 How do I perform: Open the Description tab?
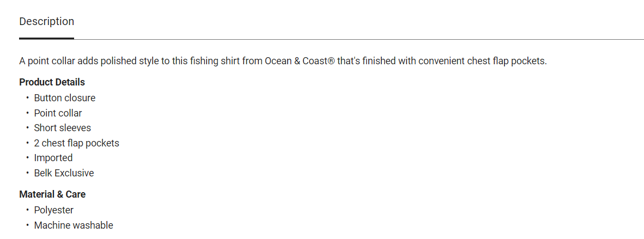pos(46,22)
